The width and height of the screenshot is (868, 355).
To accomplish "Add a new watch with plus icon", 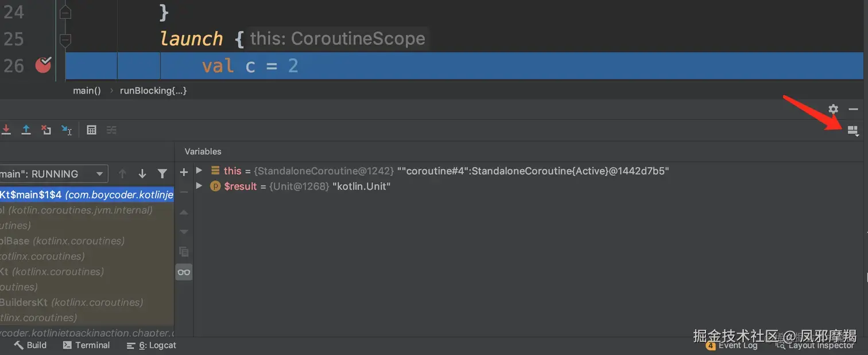I will click(184, 172).
